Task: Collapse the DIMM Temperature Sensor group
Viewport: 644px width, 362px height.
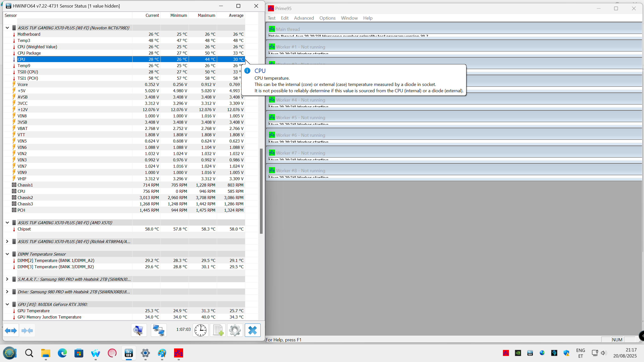Action: click(x=7, y=254)
